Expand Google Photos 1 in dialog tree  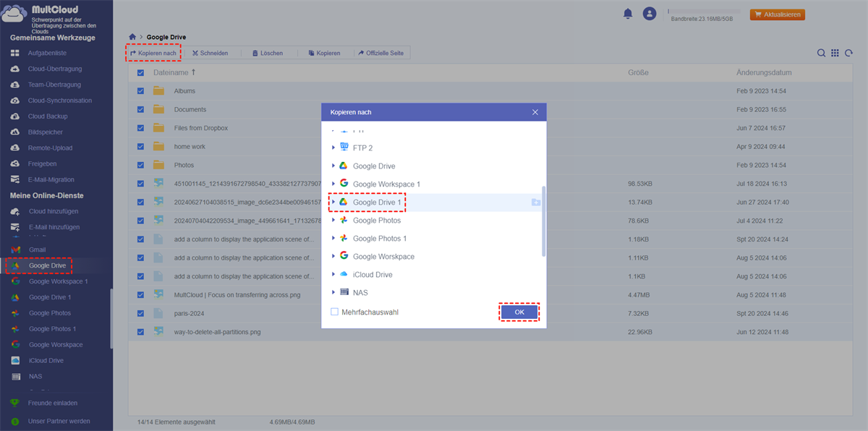(333, 238)
